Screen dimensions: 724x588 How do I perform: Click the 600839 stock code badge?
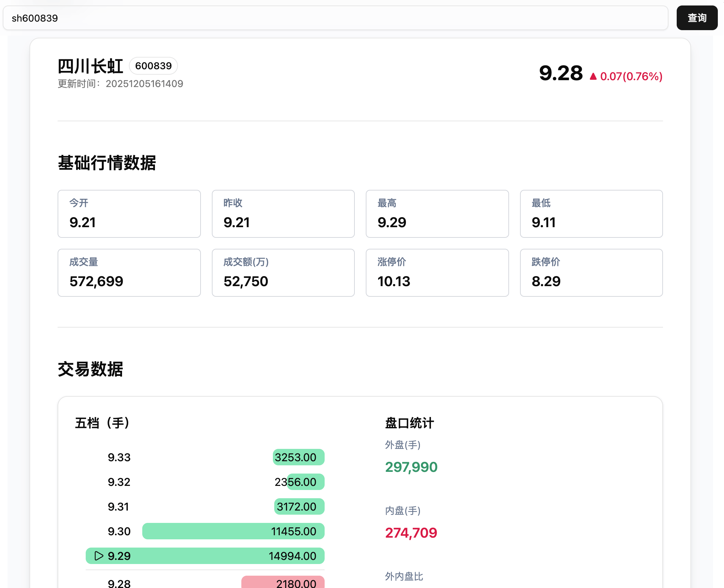pos(153,66)
